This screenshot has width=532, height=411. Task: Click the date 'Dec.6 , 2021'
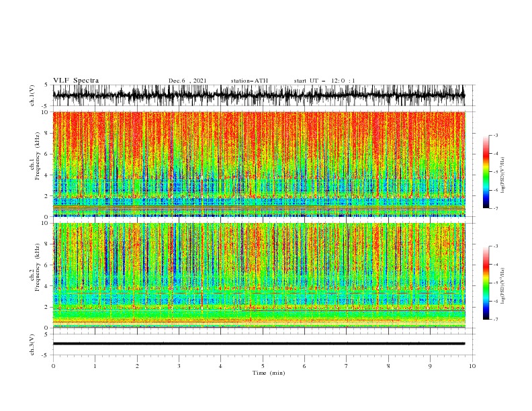point(187,81)
